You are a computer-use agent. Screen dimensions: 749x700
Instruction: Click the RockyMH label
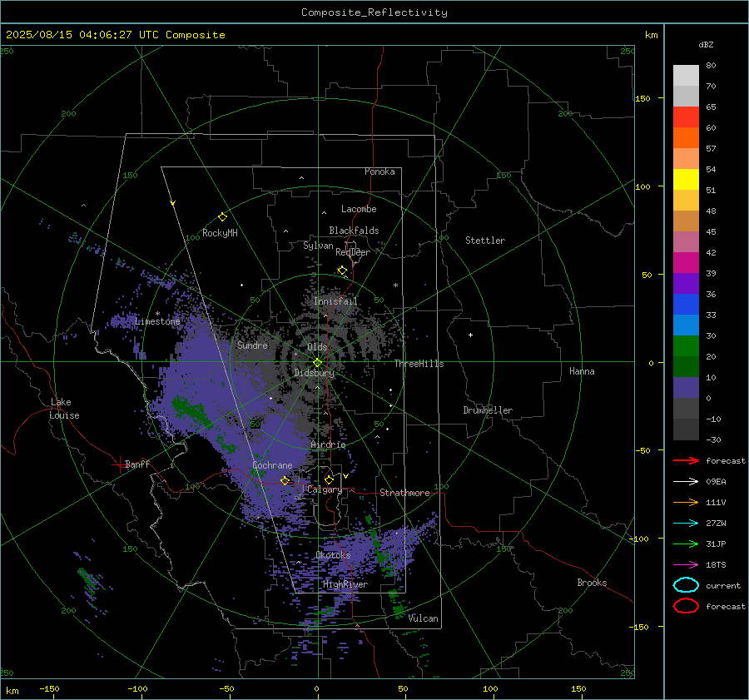[220, 233]
